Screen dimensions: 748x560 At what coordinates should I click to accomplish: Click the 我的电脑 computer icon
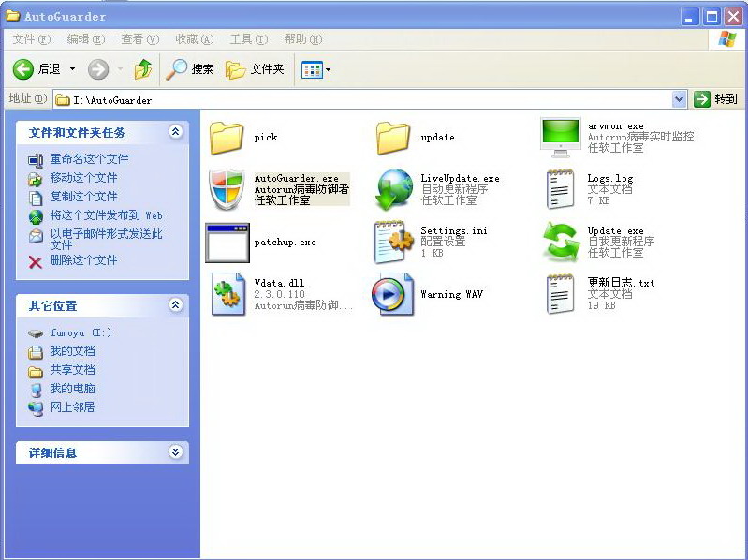[x=36, y=390]
